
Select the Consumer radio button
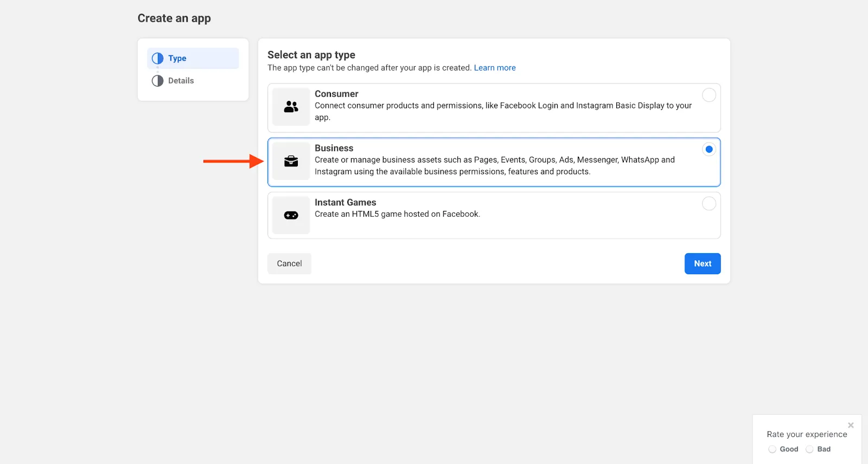(709, 95)
